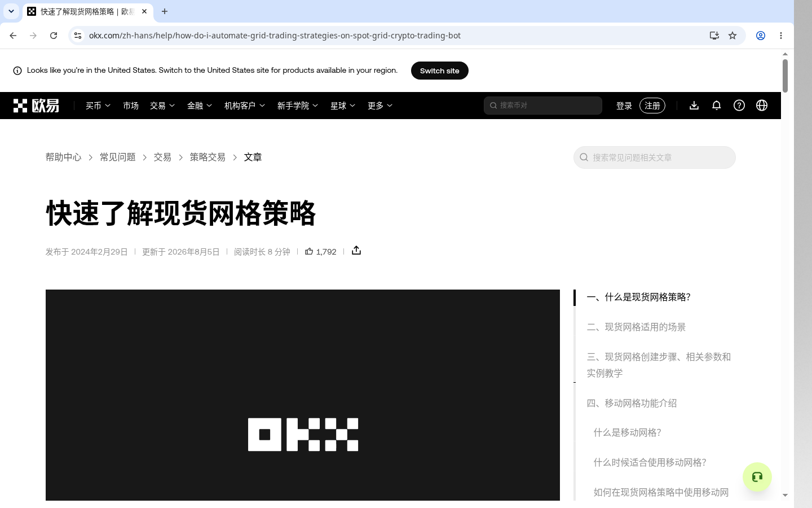The height and width of the screenshot is (508, 812).
Task: Click the page vertical scrollbar thumb
Action: coord(785,76)
